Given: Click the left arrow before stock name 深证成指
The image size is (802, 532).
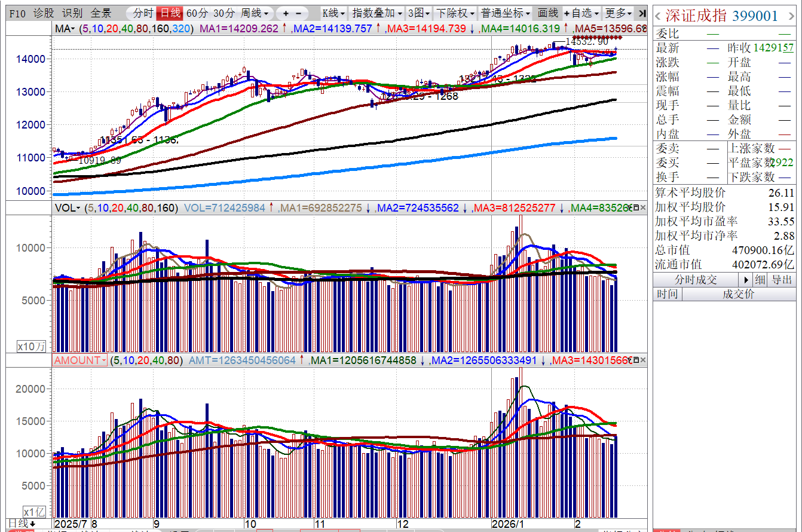Looking at the screenshot, I should pos(659,16).
